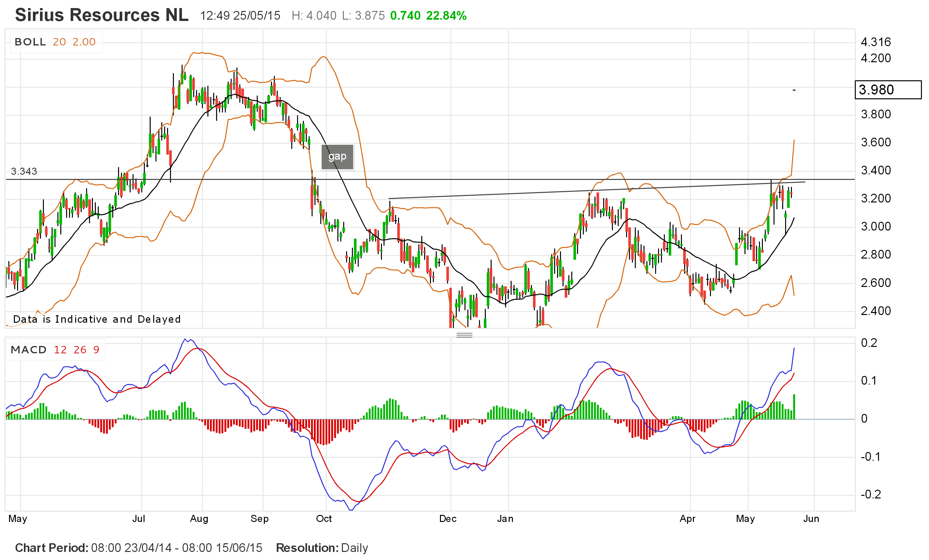Click 'Data is Indicative and Delayed' notice

coord(97,319)
